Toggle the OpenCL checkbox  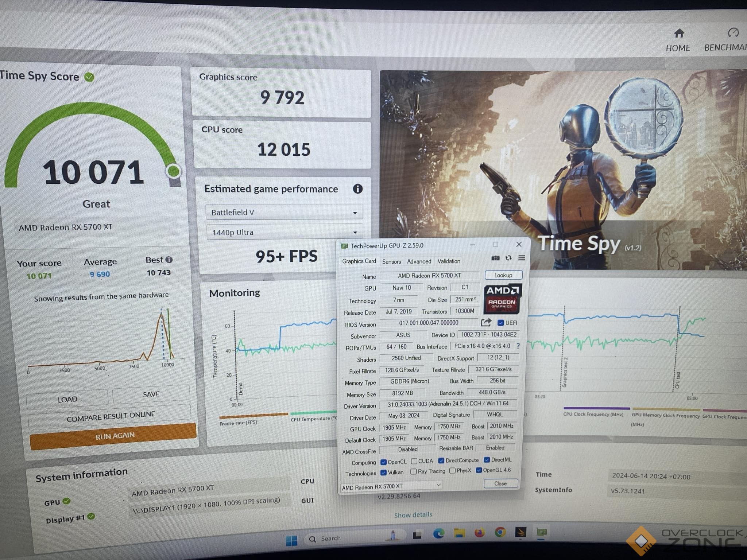tap(383, 462)
